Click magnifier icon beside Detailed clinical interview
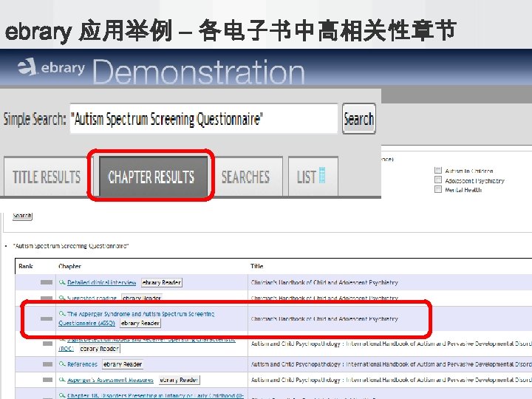This screenshot has height=399, width=532. point(62,282)
